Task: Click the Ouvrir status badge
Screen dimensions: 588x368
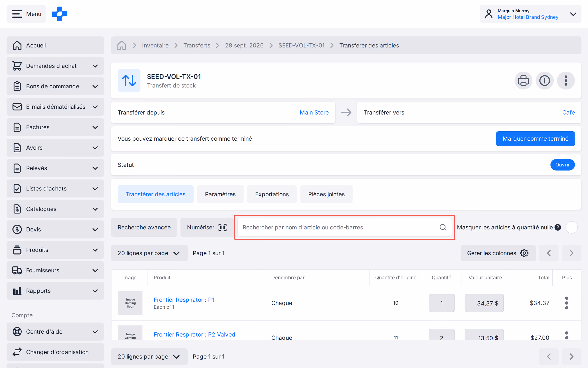Action: click(562, 165)
